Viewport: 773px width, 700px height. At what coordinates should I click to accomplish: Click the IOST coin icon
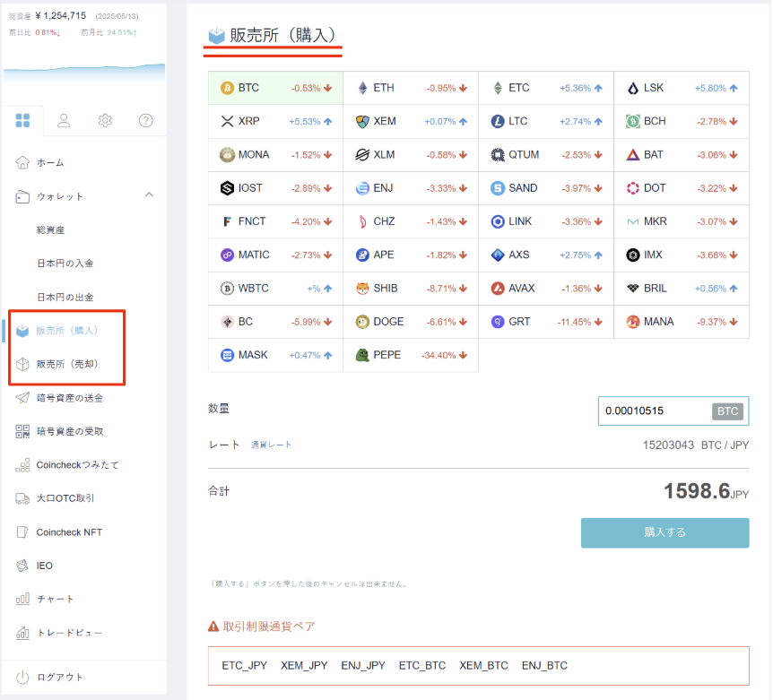227,188
